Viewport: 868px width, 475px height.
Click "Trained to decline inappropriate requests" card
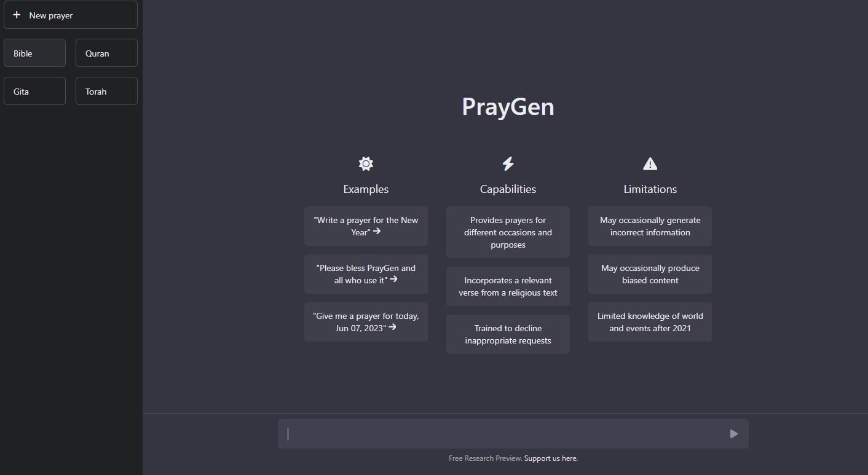(x=508, y=334)
